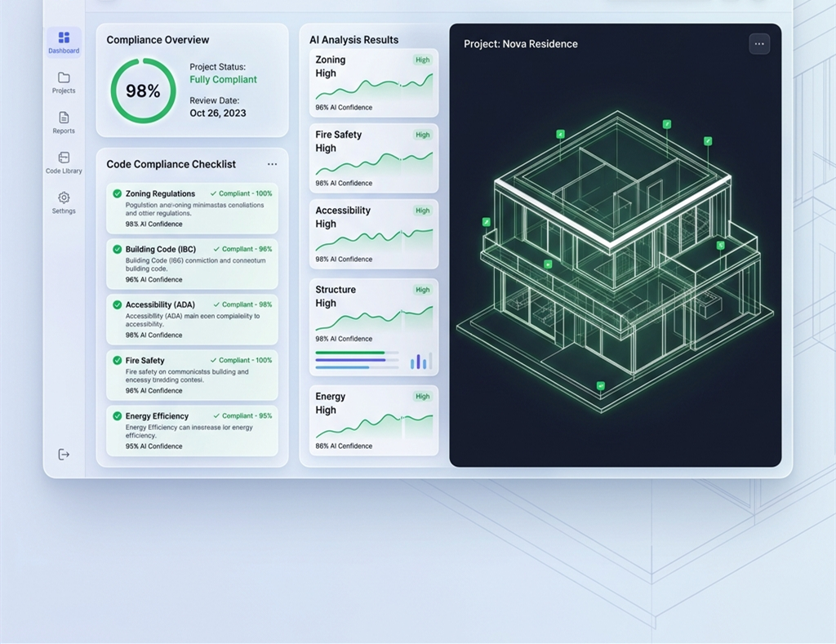The height and width of the screenshot is (644, 836).
Task: Click Compliant - 98% on Accessibility (ADA)
Action: click(242, 304)
